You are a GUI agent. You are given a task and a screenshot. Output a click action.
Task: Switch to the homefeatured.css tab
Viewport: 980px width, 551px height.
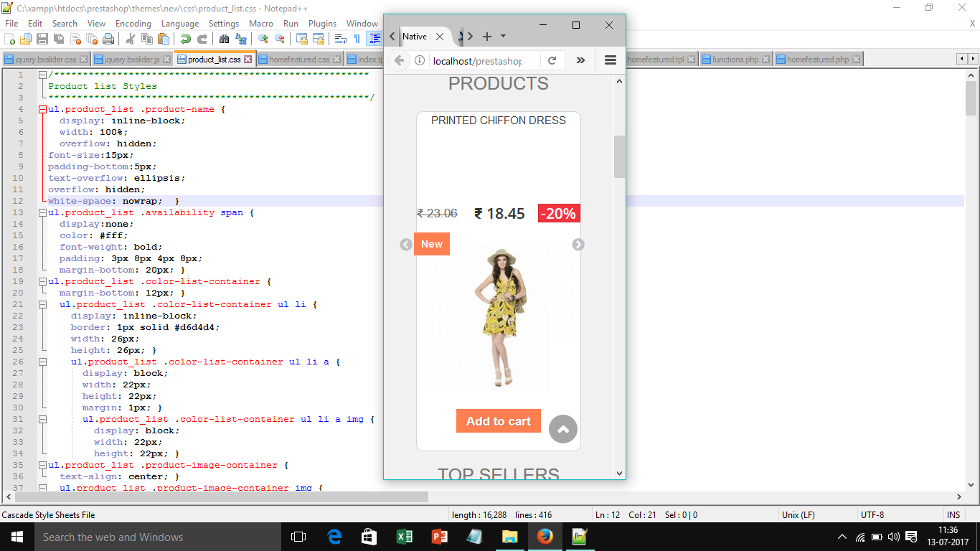[298, 60]
